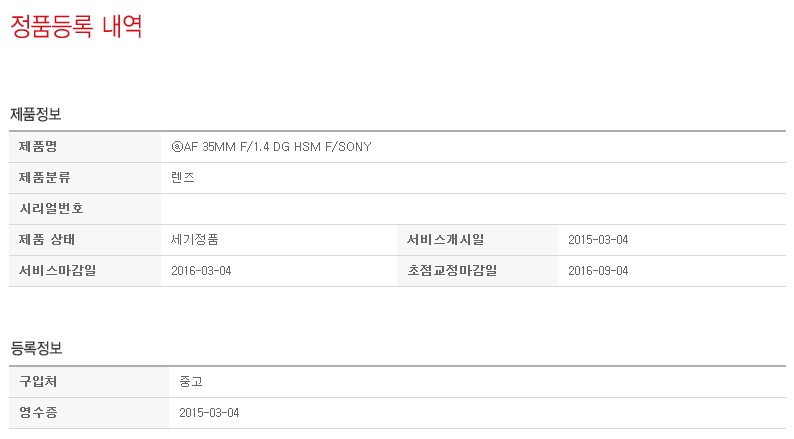This screenshot has height=439, width=794.
Task: Click the 2016-03-04 service end date
Action: pyautogui.click(x=201, y=270)
